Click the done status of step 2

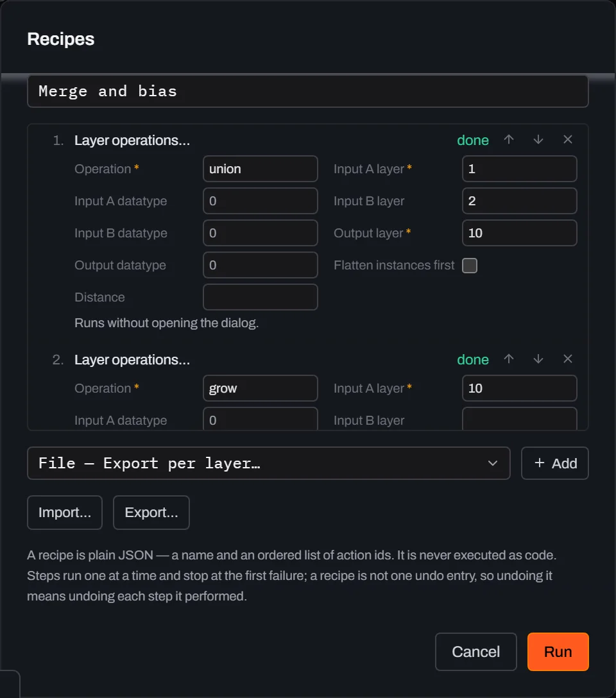[x=473, y=360]
